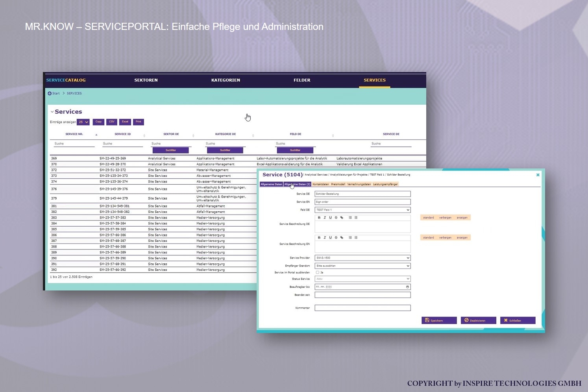Apply strikethrough in Service Beschreibung EN editor
The width and height of the screenshot is (588, 392).
[x=336, y=238]
